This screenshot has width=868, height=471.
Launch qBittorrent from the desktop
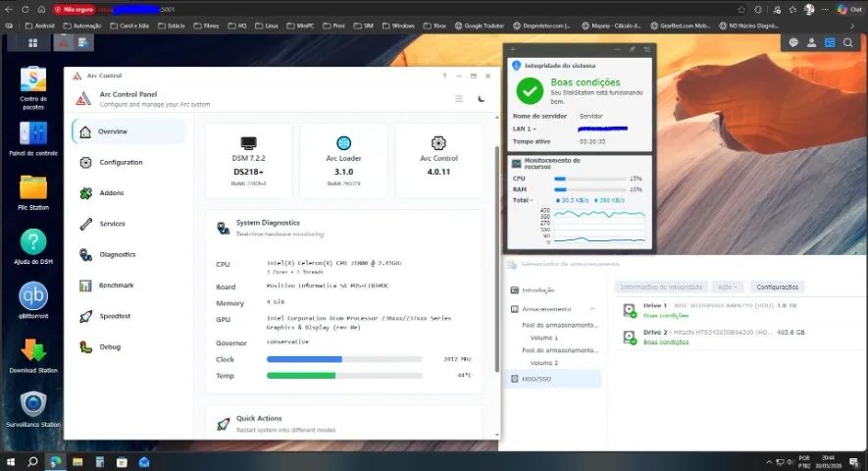[33, 300]
